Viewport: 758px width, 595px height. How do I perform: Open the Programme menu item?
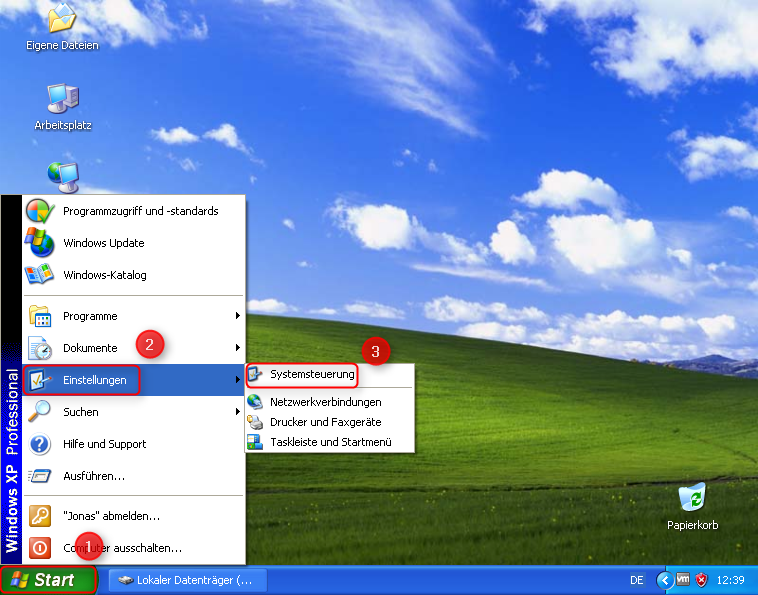pos(134,316)
